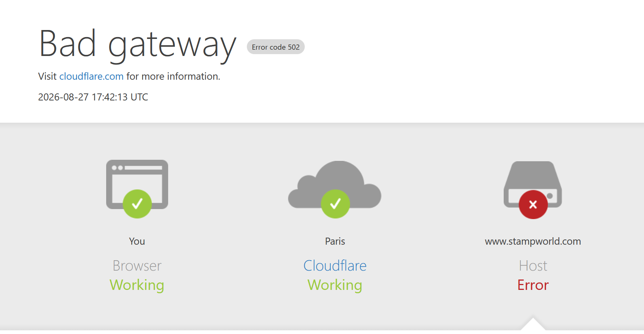The image size is (644, 334).
Task: Click the Cloudflare link under Paris
Action: point(335,266)
